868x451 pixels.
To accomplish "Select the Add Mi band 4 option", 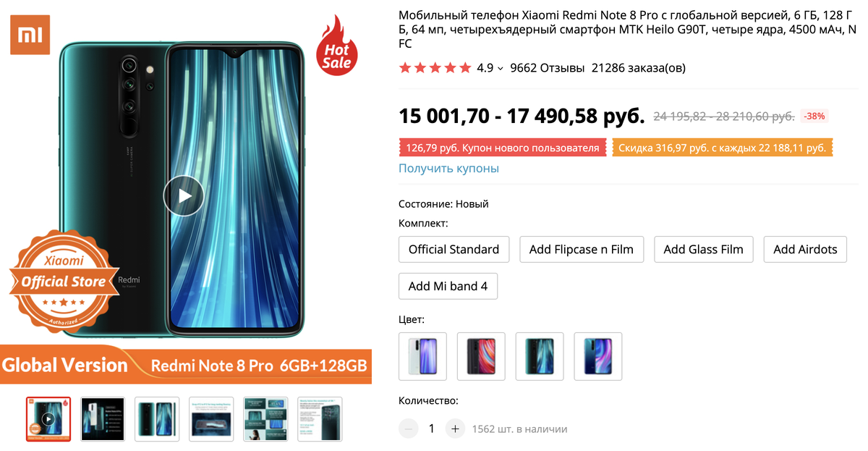I will tap(448, 286).
